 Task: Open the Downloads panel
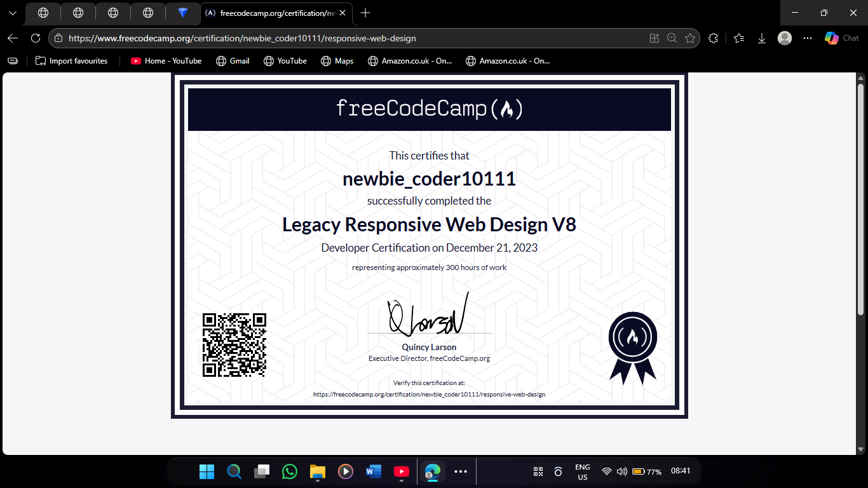pyautogui.click(x=761, y=38)
